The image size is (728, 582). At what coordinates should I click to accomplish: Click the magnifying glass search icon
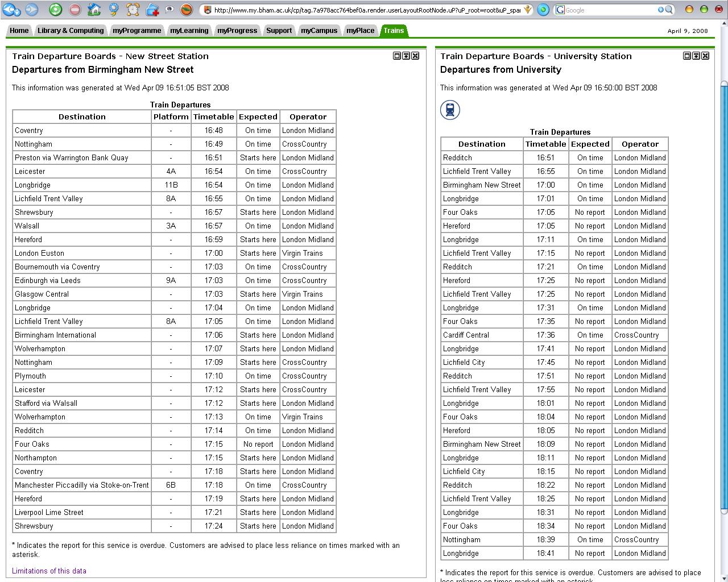(669, 10)
